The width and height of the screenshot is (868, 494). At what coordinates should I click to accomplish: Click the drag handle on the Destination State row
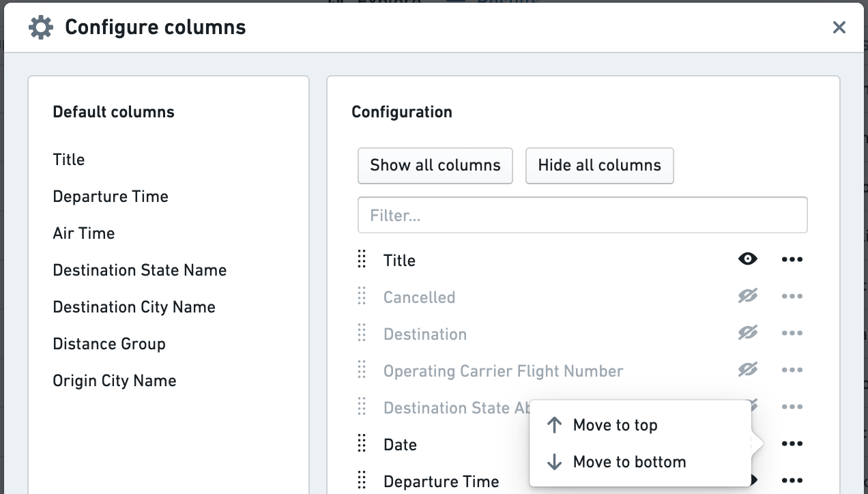(x=362, y=407)
